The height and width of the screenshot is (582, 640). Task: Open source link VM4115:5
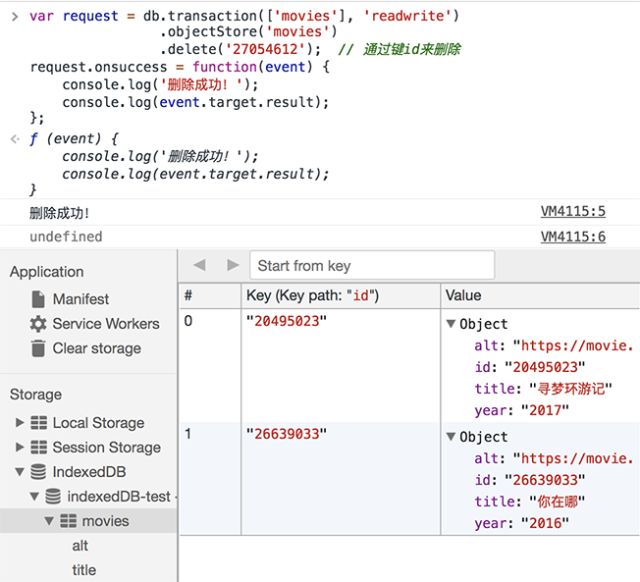572,212
